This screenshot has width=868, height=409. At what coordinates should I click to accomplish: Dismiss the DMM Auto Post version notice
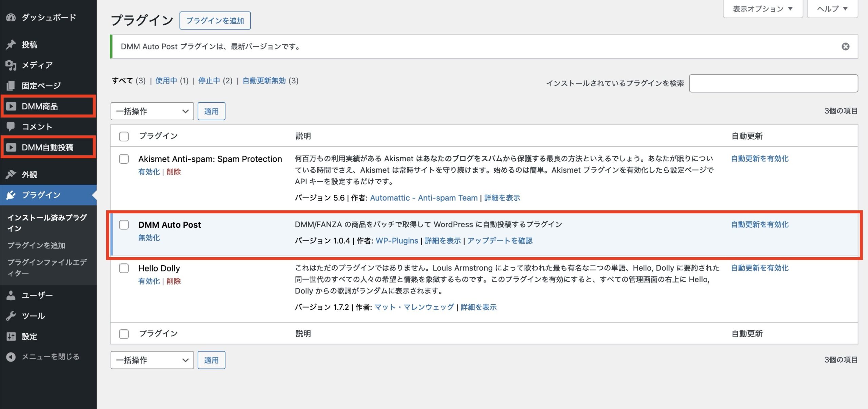(x=845, y=46)
